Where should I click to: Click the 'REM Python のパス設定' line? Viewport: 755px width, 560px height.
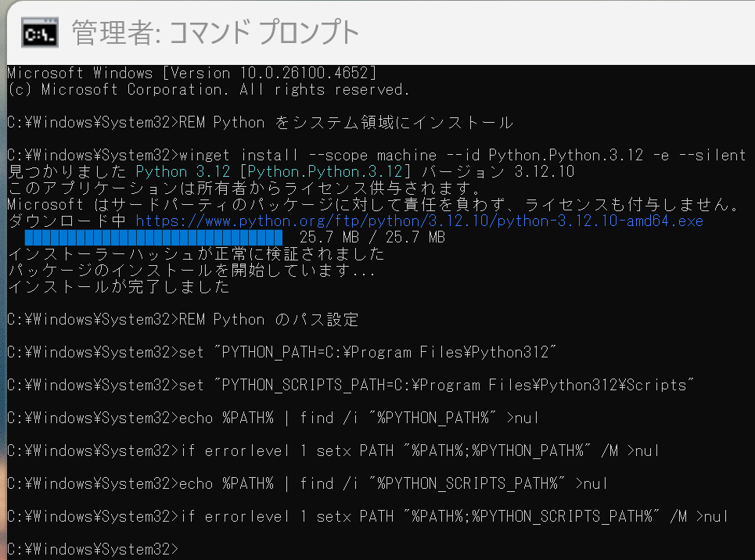tap(183, 319)
